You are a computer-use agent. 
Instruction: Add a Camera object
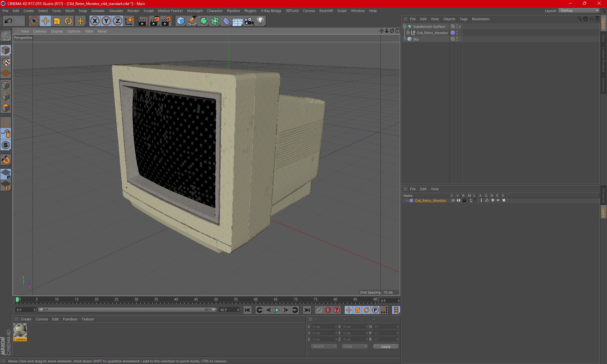[249, 21]
